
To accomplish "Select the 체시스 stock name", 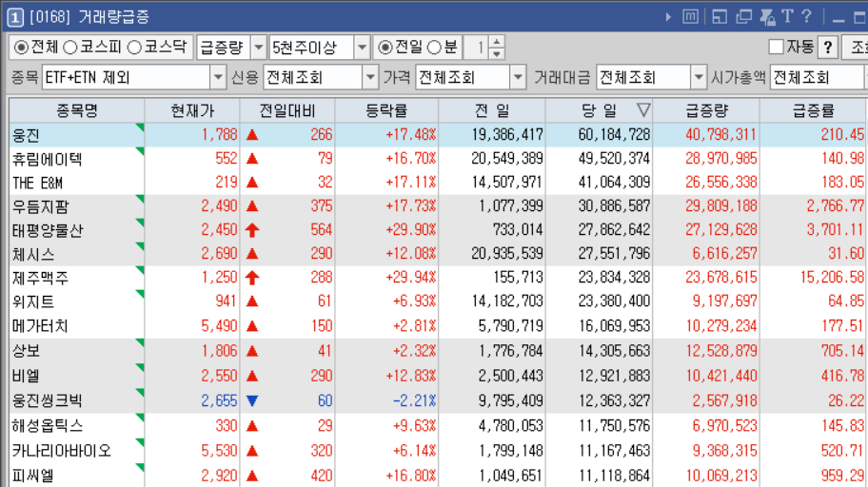I will (33, 254).
